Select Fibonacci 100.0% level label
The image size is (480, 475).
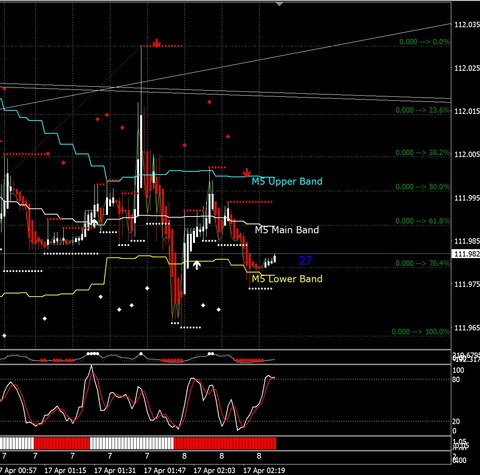click(421, 332)
